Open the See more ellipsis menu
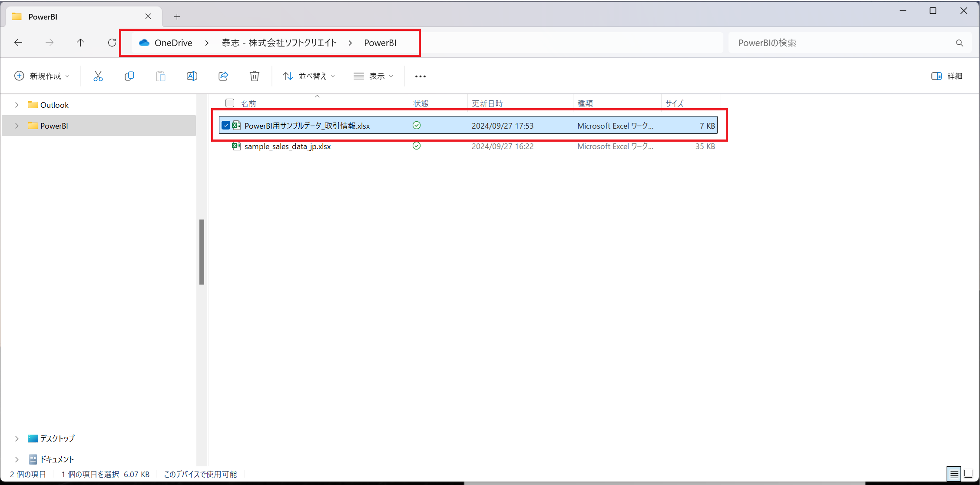 420,76
